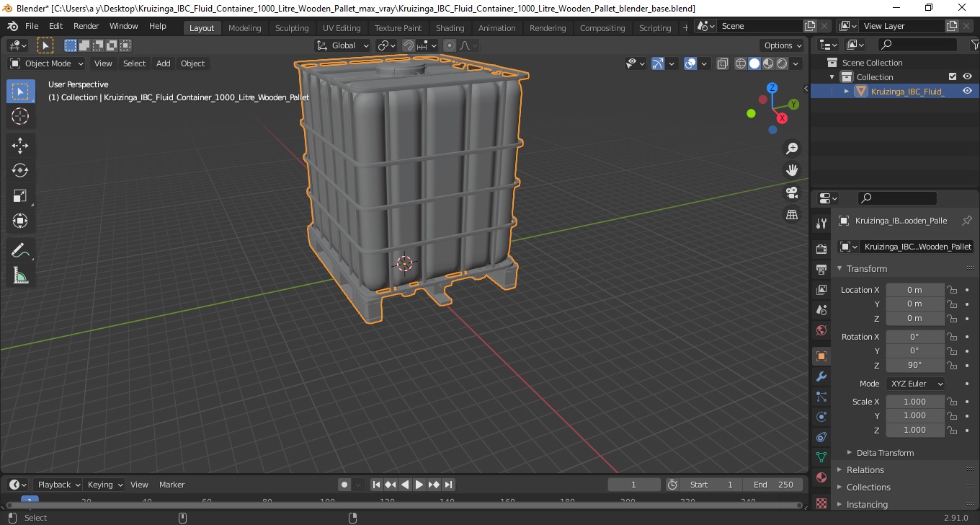Switch to material preview shading
Viewport: 980px width, 525px height.
click(x=768, y=63)
